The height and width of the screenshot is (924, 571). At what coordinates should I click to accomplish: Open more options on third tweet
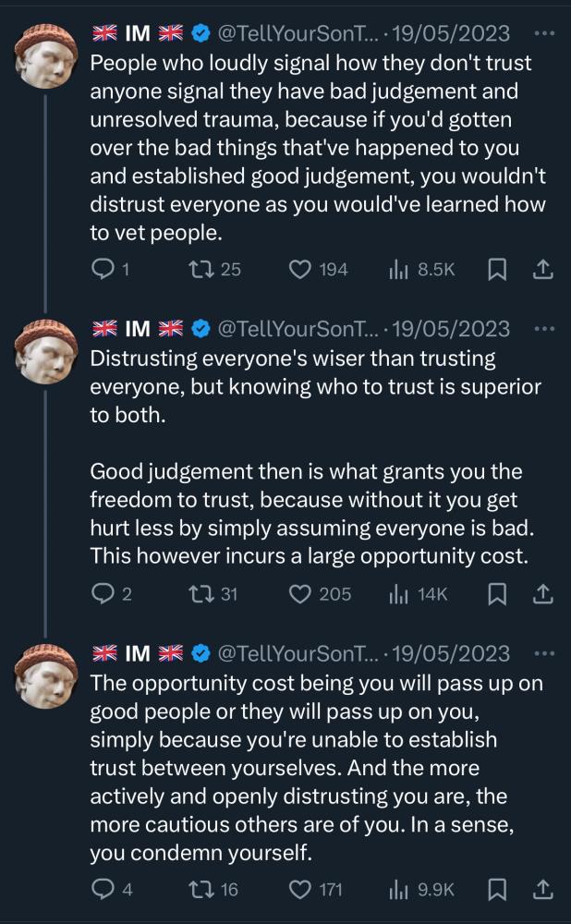pyautogui.click(x=544, y=653)
